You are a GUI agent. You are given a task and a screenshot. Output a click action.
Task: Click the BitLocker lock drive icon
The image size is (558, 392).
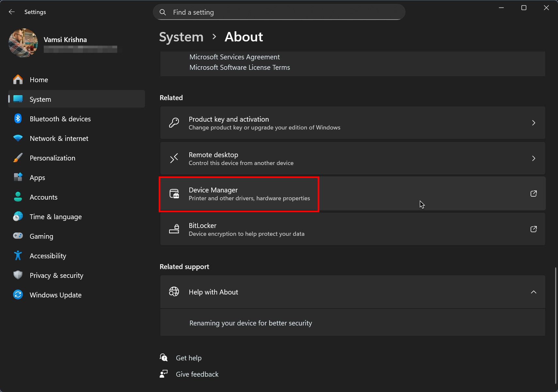[174, 229]
